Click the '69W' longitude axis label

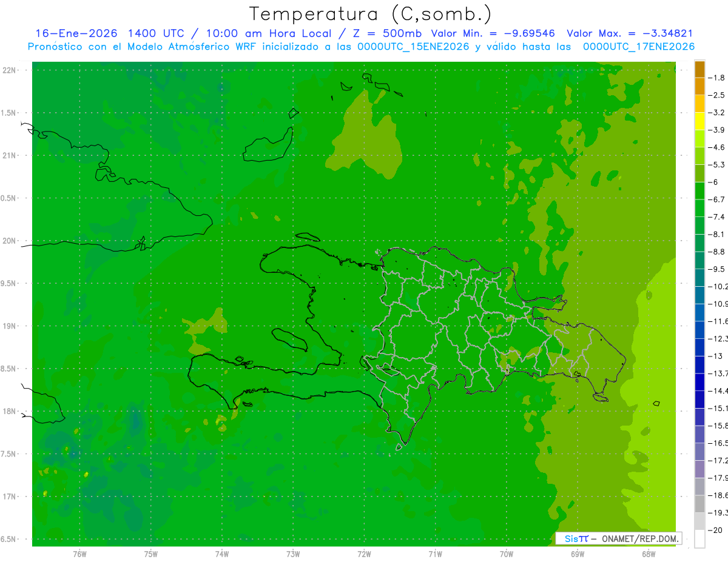[578, 554]
